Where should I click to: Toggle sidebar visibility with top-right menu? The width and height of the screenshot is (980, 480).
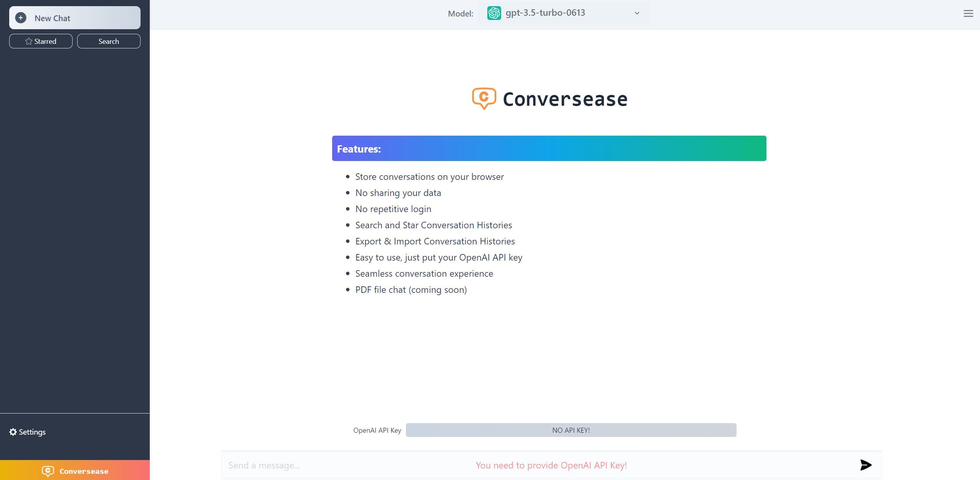[968, 13]
